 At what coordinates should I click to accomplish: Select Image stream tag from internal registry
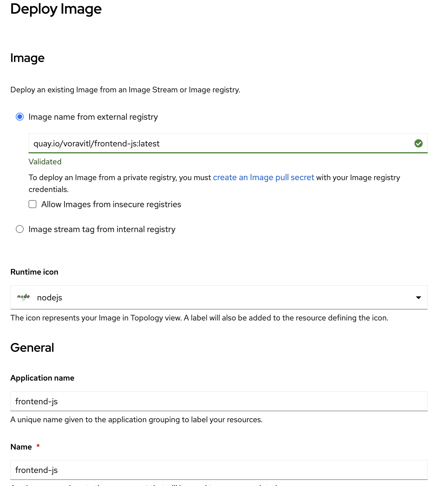[20, 229]
